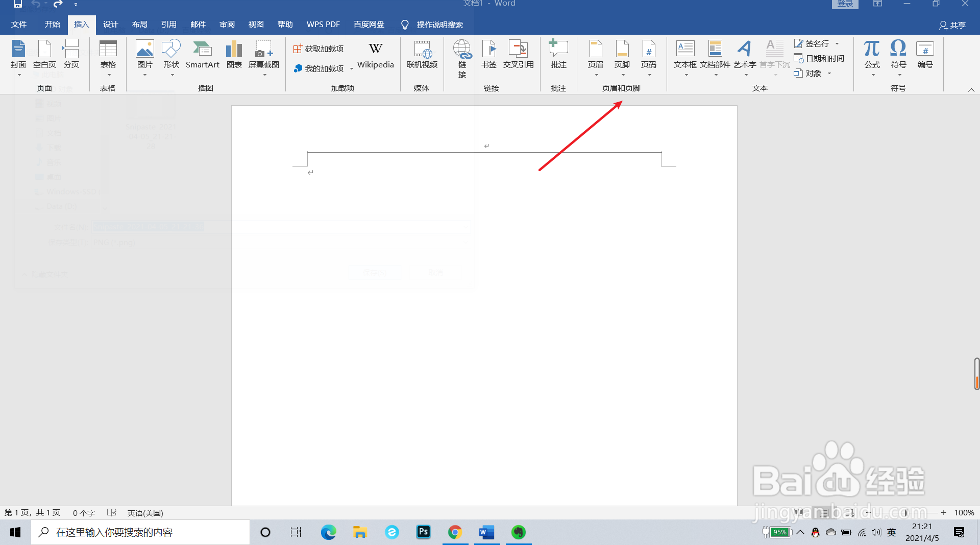980x545 pixels.
Task: Expand the signature line dropdown arrow
Action: (837, 44)
